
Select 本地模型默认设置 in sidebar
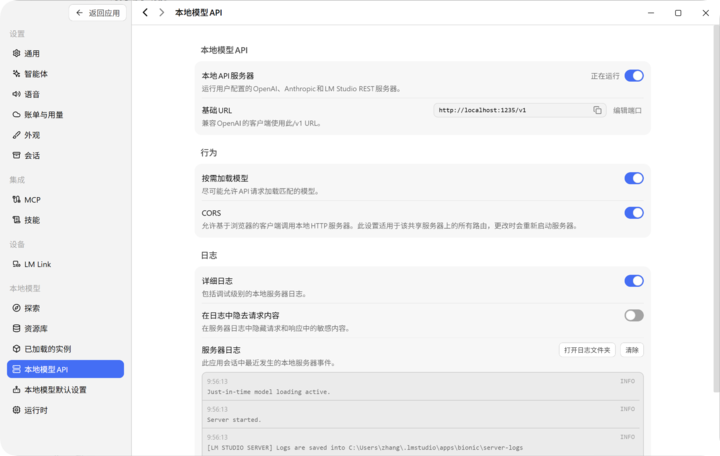(65, 390)
